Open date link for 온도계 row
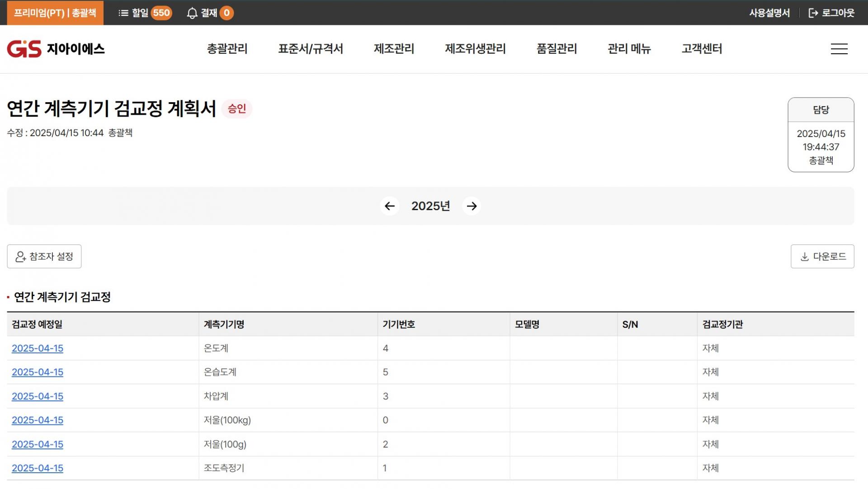 (x=38, y=348)
